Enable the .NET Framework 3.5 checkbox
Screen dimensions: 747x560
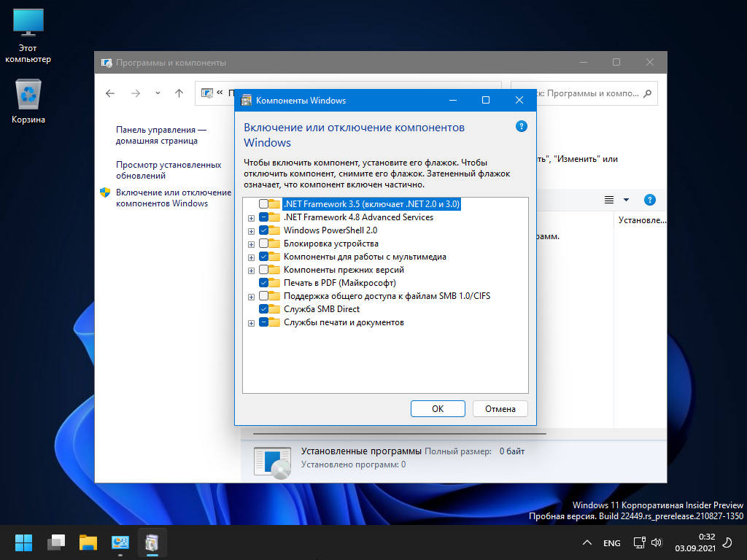pos(263,204)
